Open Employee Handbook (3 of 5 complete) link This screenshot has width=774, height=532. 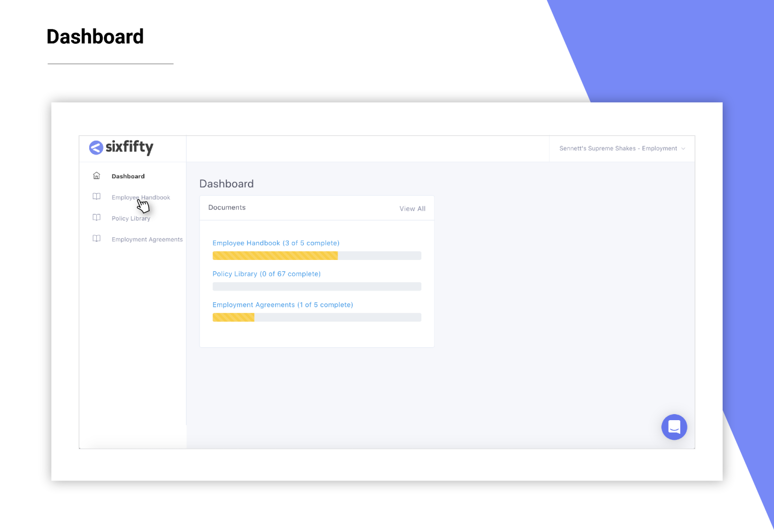pyautogui.click(x=276, y=243)
